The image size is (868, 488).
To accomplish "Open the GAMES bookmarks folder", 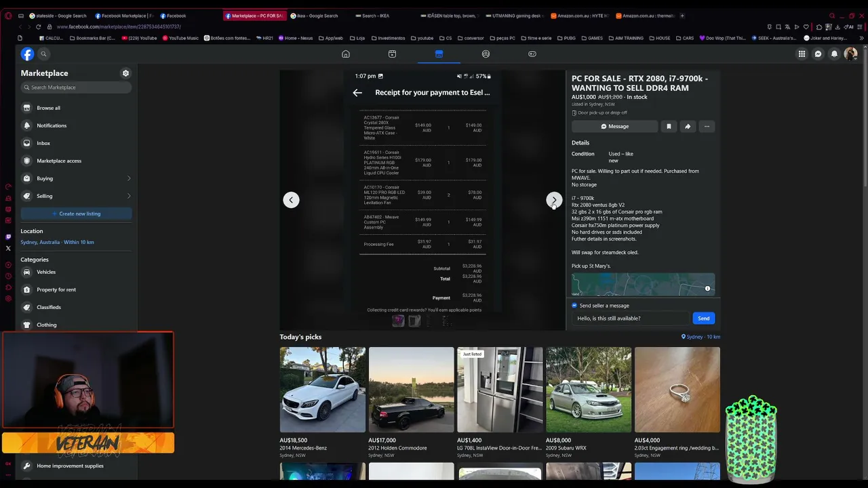I will (592, 38).
